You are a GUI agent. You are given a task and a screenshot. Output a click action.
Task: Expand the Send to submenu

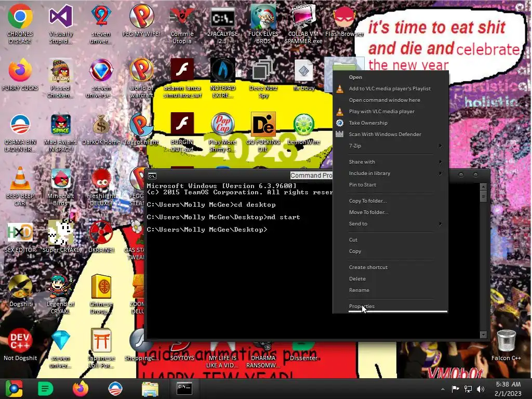(x=390, y=224)
